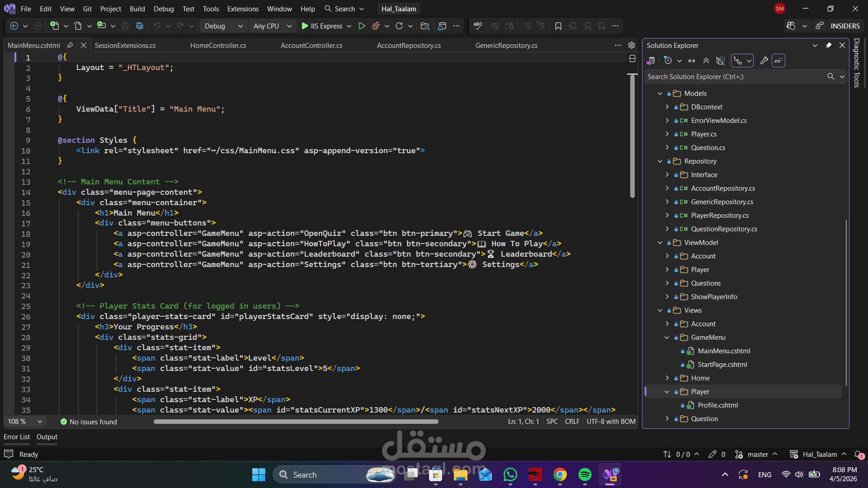Collapse all in Solution Explorer toolbar
This screenshot has width=868, height=488.
[x=706, y=61]
